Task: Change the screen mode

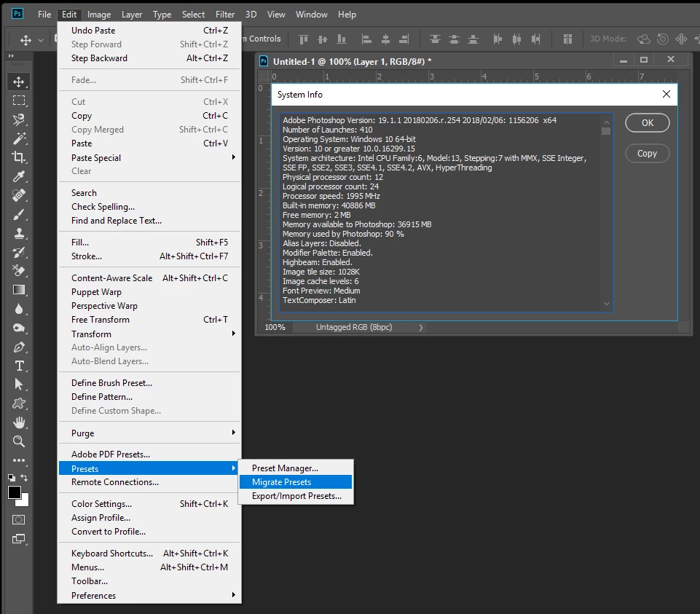Action: [19, 538]
